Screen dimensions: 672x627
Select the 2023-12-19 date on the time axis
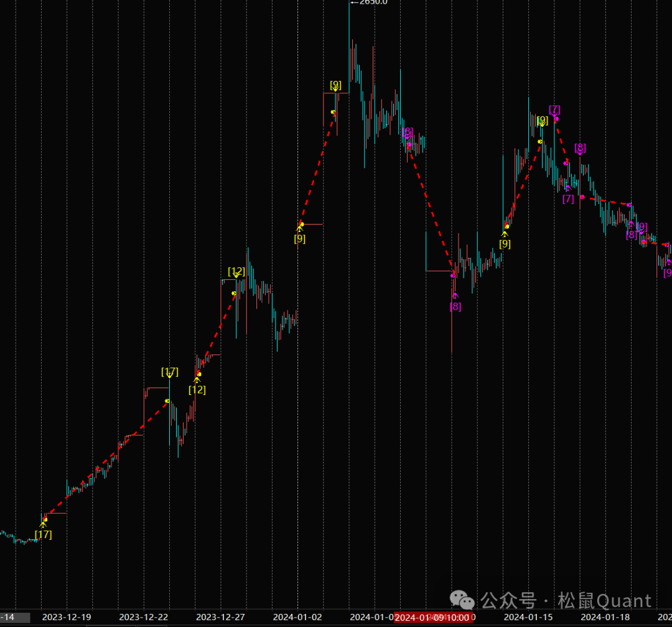(67, 618)
